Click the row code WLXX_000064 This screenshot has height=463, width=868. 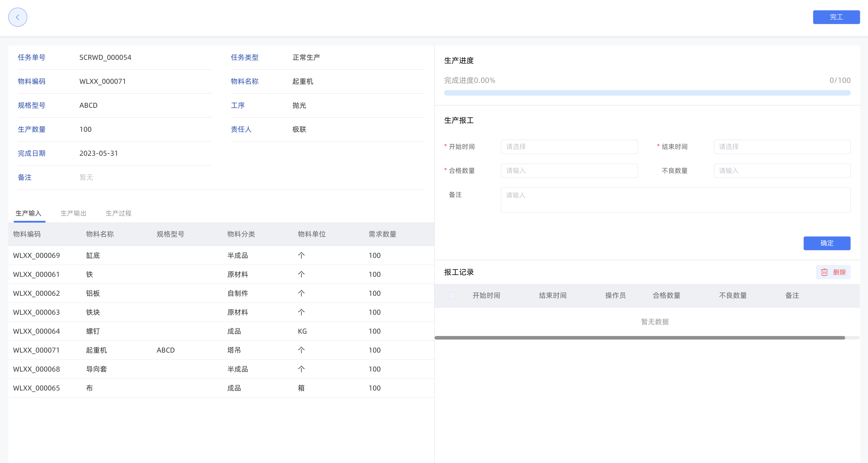coord(36,331)
